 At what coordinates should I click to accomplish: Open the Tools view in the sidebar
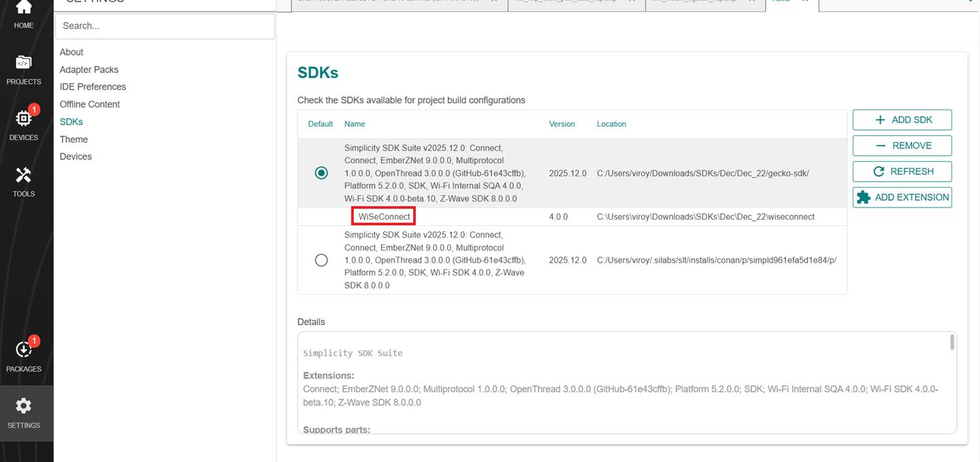tap(24, 181)
